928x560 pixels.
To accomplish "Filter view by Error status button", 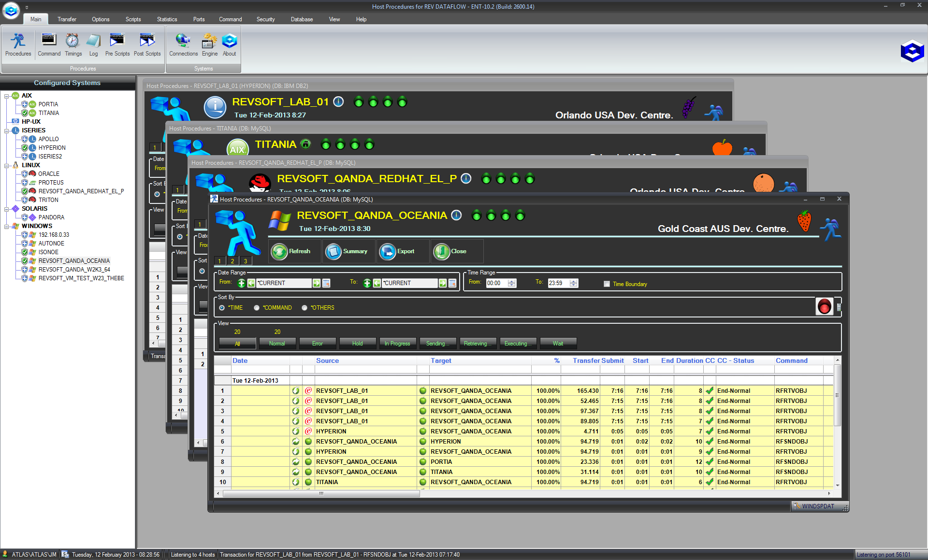I will click(x=317, y=344).
